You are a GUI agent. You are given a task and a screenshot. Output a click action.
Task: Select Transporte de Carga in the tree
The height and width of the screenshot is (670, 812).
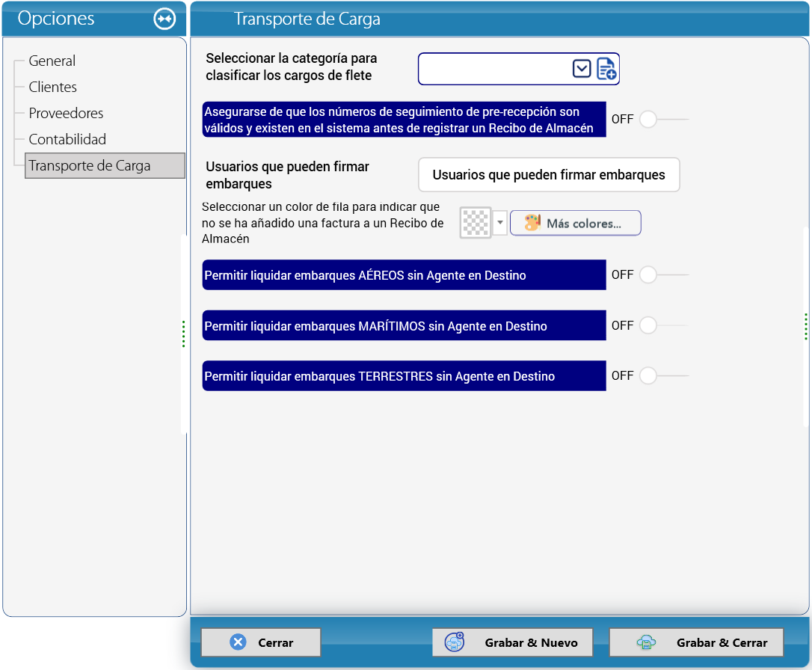[x=105, y=166]
